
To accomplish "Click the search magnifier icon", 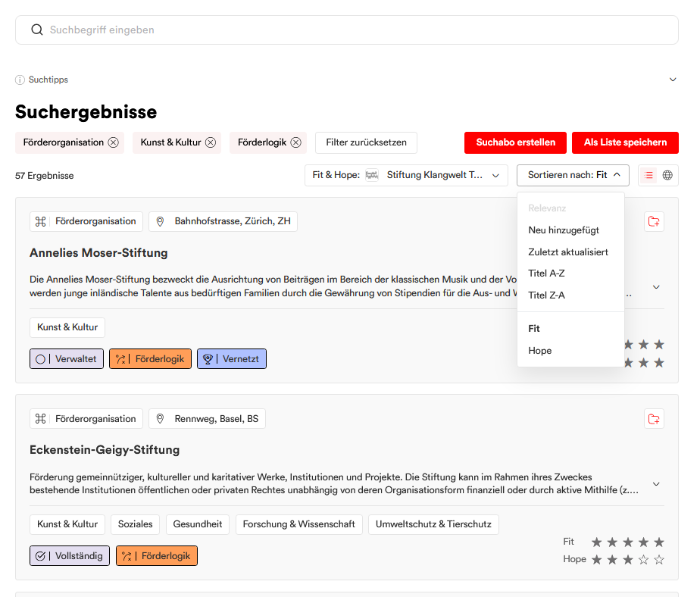I will pyautogui.click(x=37, y=30).
